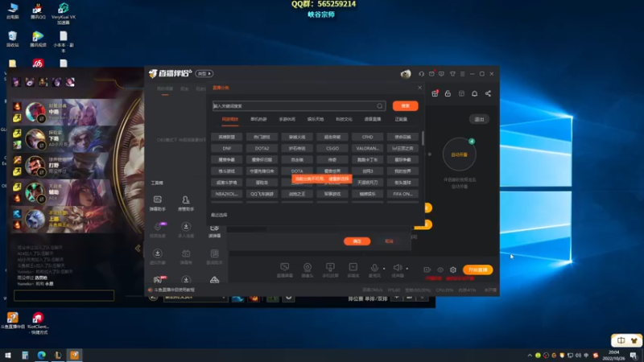Select the DNF category
Viewport: 644px width, 362px height.
(x=227, y=148)
